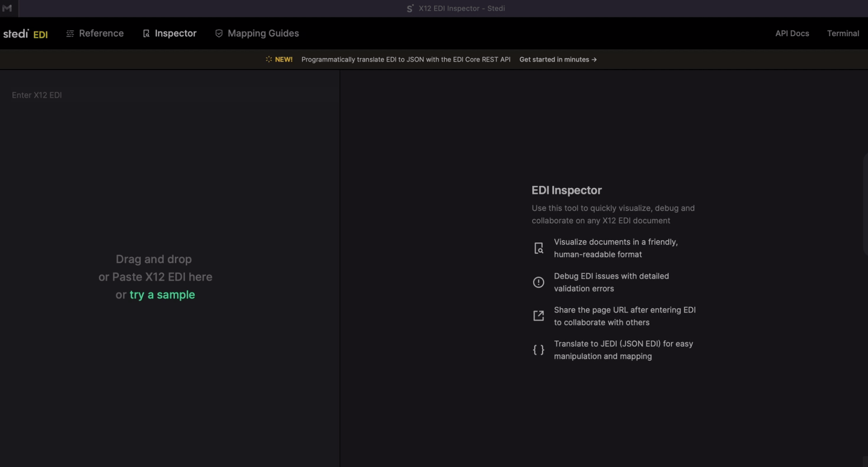Image resolution: width=868 pixels, height=467 pixels.
Task: Click the or Paste X12 EDI here text
Action: coord(156,277)
